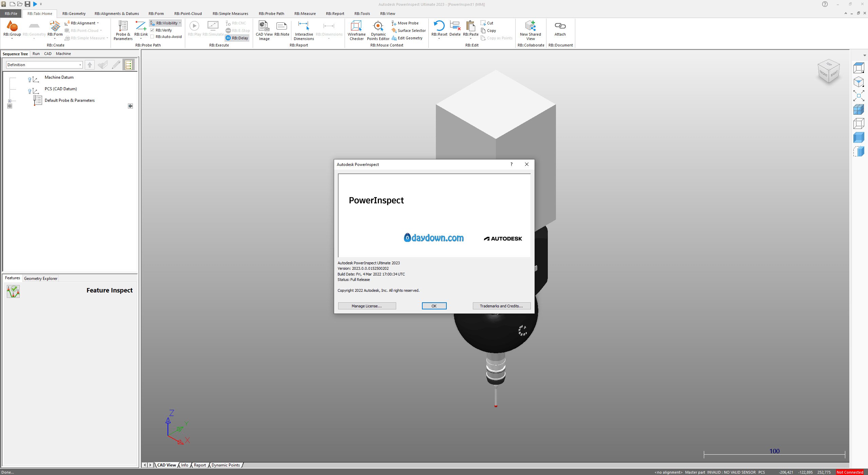Viewport: 868px width, 475px height.
Task: Activate the Surface Selector
Action: [408, 31]
